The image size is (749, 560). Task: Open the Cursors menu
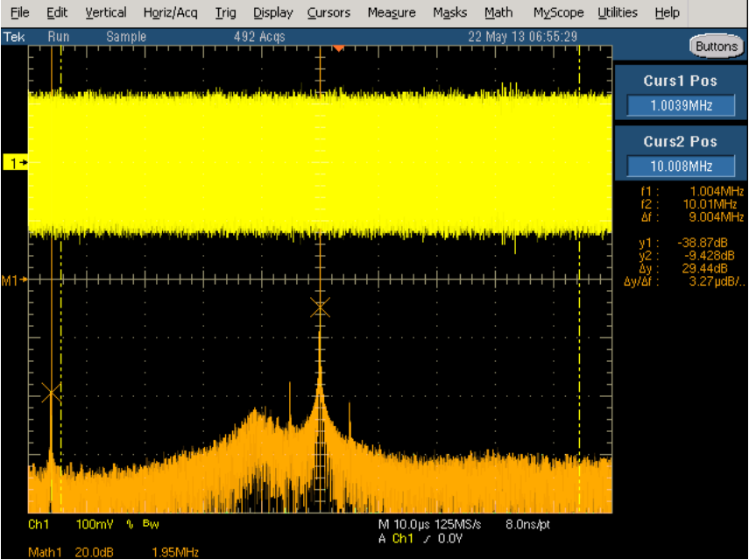[x=329, y=12]
